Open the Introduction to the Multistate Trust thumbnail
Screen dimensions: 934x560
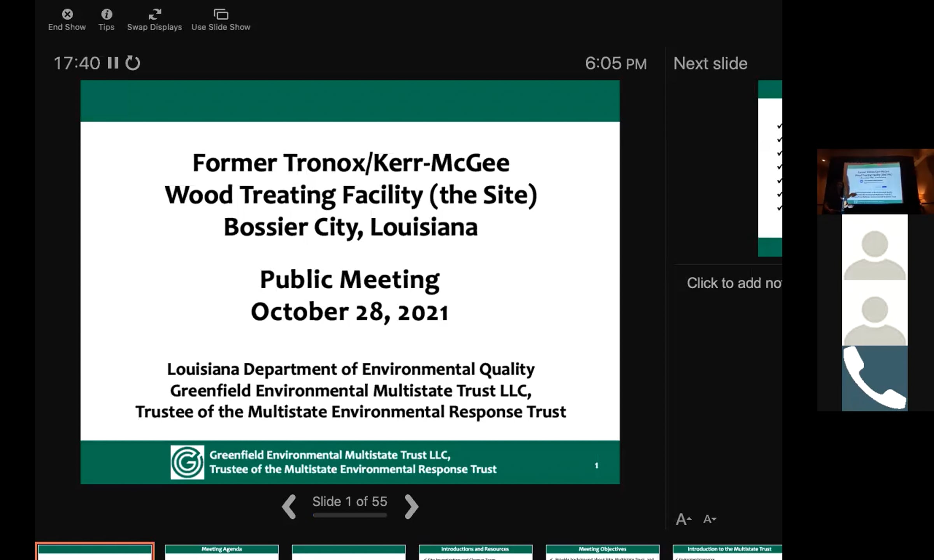tap(727, 552)
